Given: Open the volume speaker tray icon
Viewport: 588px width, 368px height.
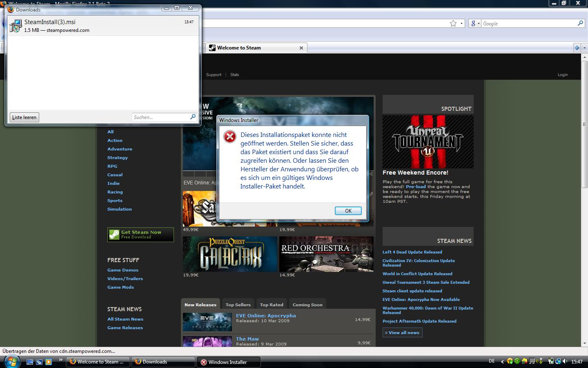Looking at the screenshot, I should point(565,361).
